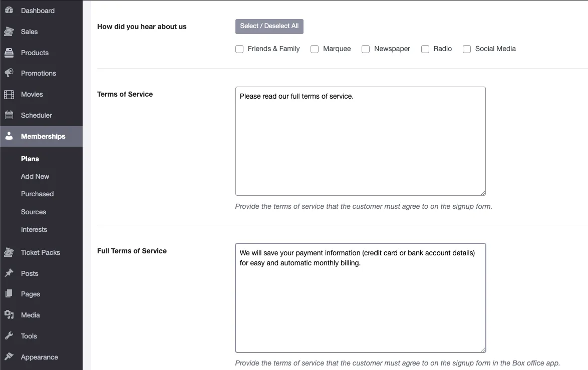
Task: Click the 'Terms of Service' field label
Action: tap(125, 94)
